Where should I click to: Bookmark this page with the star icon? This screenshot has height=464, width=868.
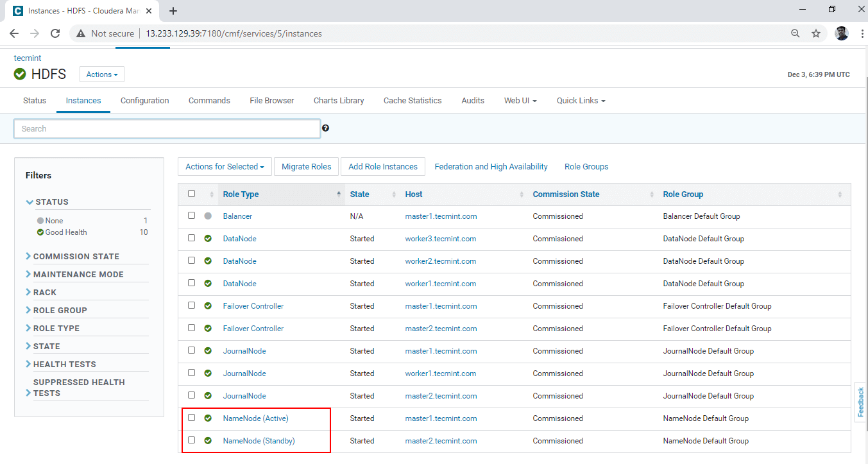tap(815, 33)
